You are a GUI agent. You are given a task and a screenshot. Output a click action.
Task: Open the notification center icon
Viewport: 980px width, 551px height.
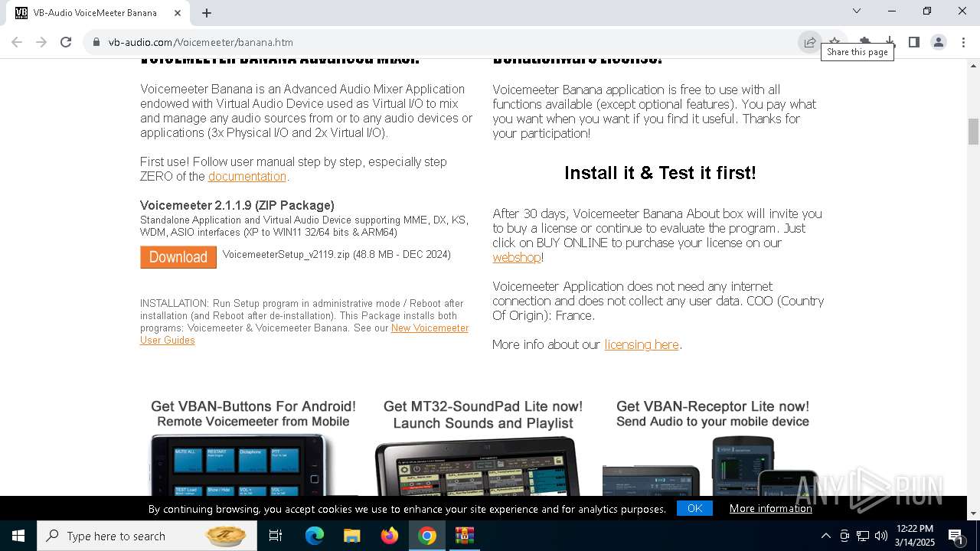[956, 536]
